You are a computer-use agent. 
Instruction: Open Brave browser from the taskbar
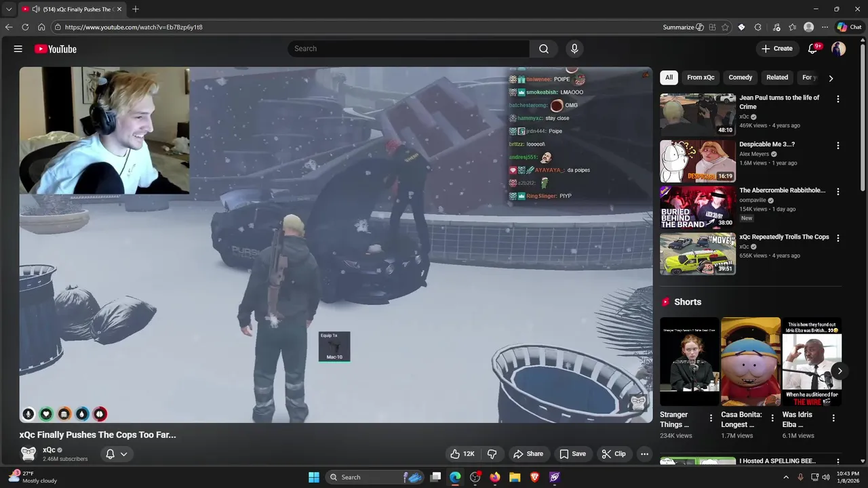pyautogui.click(x=534, y=477)
